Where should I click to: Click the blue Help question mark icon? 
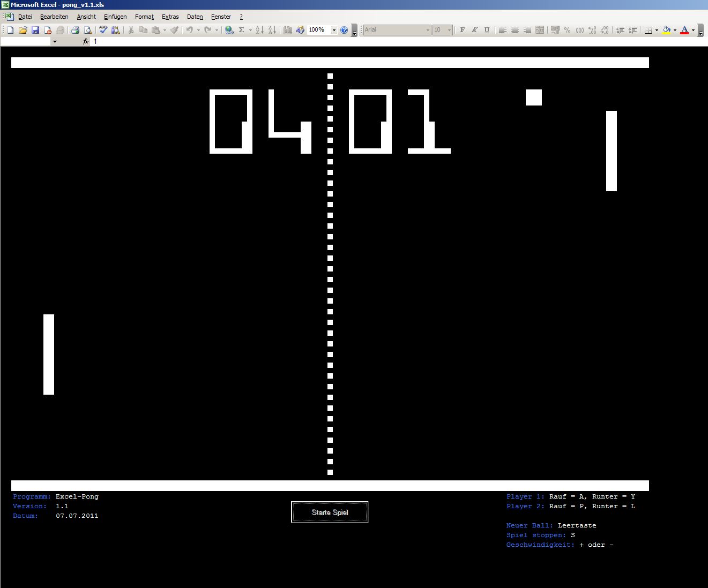(344, 30)
